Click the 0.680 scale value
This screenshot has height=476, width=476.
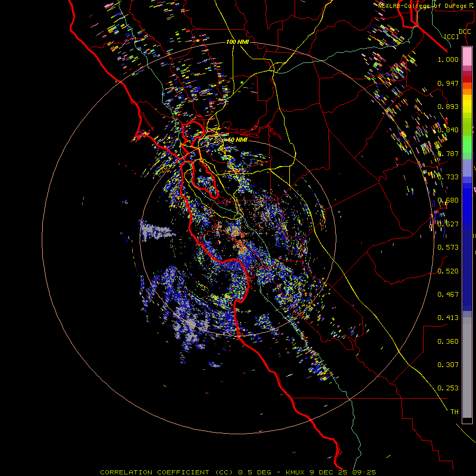448,200
